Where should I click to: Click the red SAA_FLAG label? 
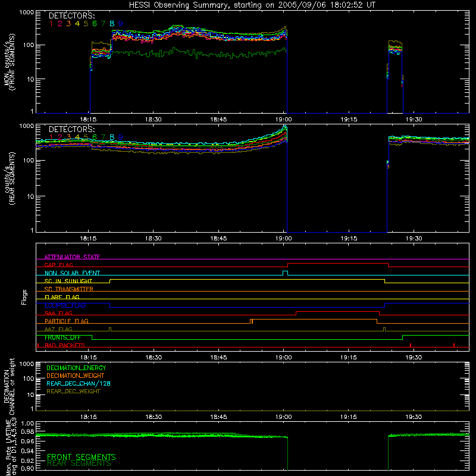58,313
